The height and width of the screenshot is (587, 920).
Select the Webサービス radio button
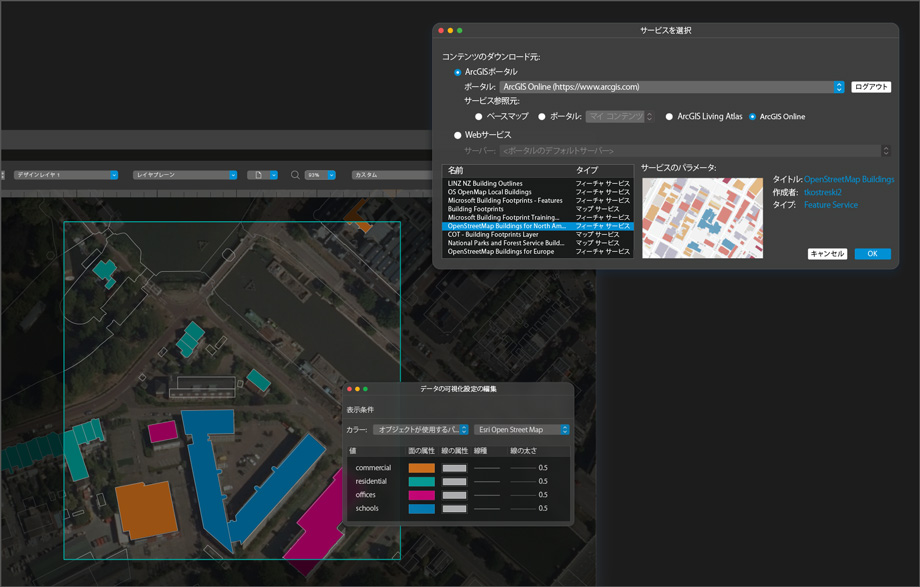pos(458,135)
